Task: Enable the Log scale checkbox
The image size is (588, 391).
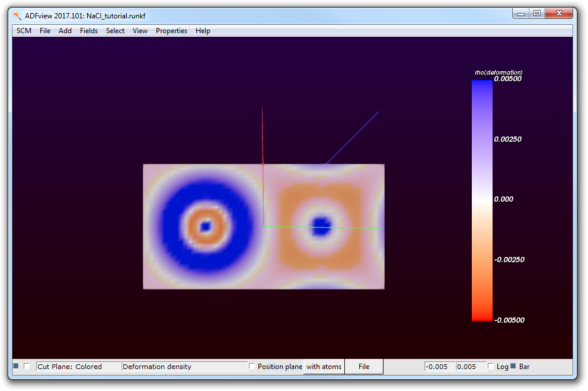Action: tap(491, 367)
